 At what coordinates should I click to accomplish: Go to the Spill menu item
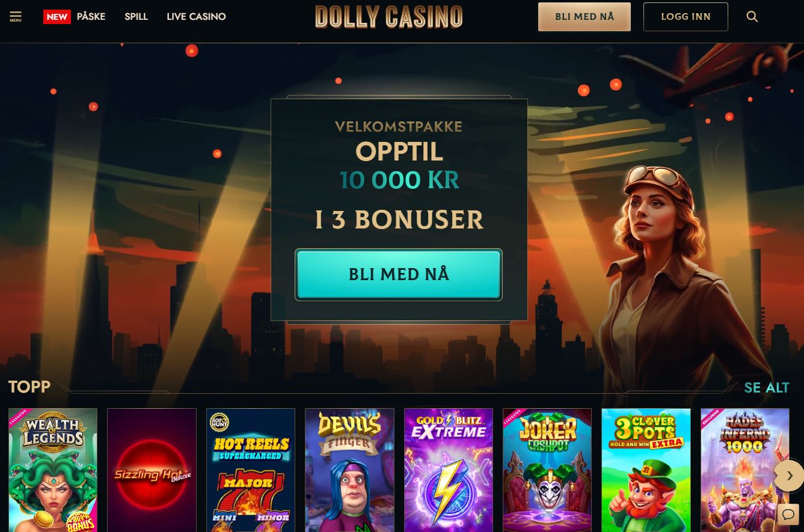pyautogui.click(x=136, y=17)
